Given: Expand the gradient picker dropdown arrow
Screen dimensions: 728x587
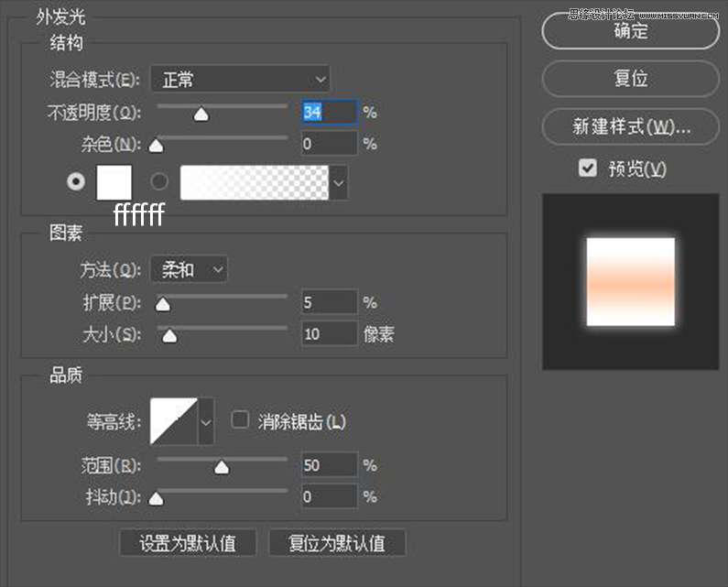Looking at the screenshot, I should tap(339, 182).
